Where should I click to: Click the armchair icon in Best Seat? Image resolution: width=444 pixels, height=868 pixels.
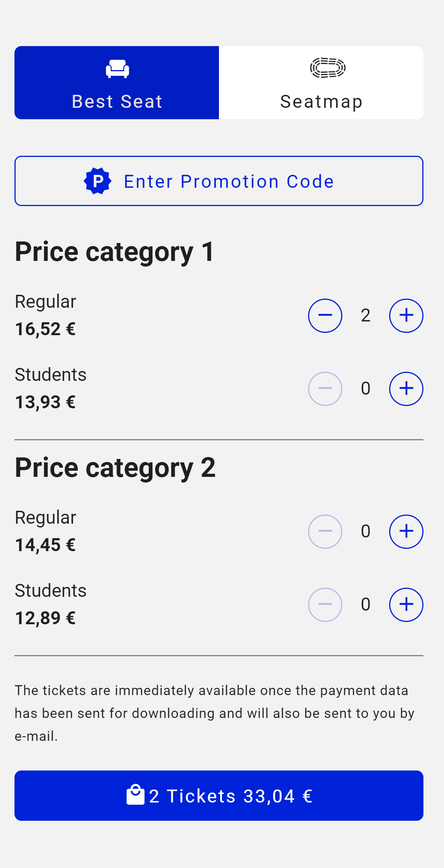pos(117,69)
